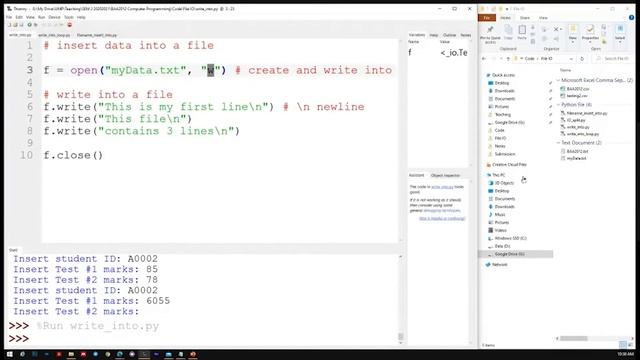Select BAA2012.txt file in Explorer
Screen dimensions: 640x360
click(x=575, y=151)
